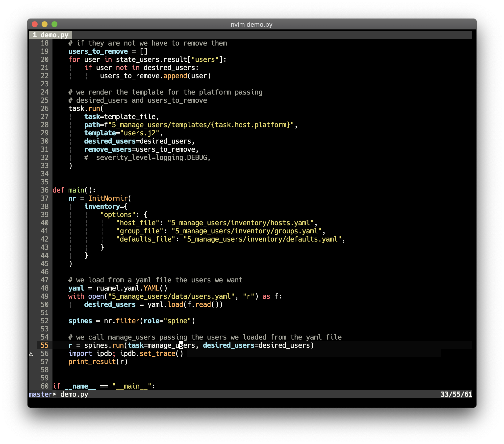The height and width of the screenshot is (444, 504).
Task: Click 'ipdb.set_trace()' on line 56
Action: click(151, 353)
